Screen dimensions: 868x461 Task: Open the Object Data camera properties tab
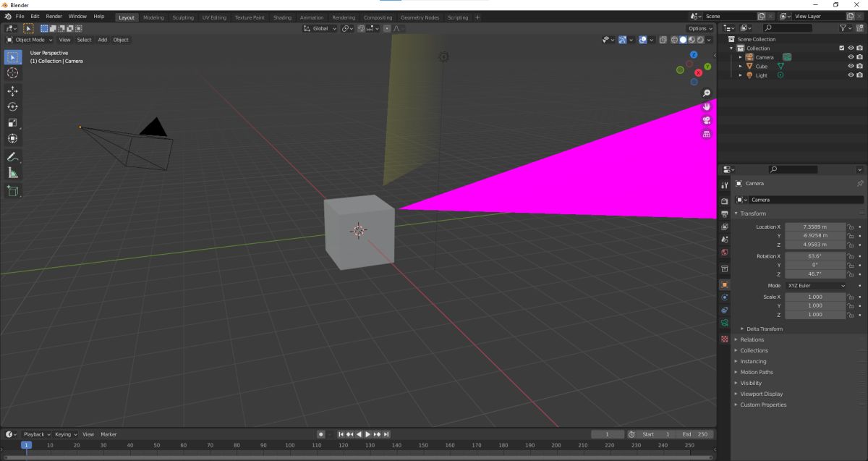point(724,323)
